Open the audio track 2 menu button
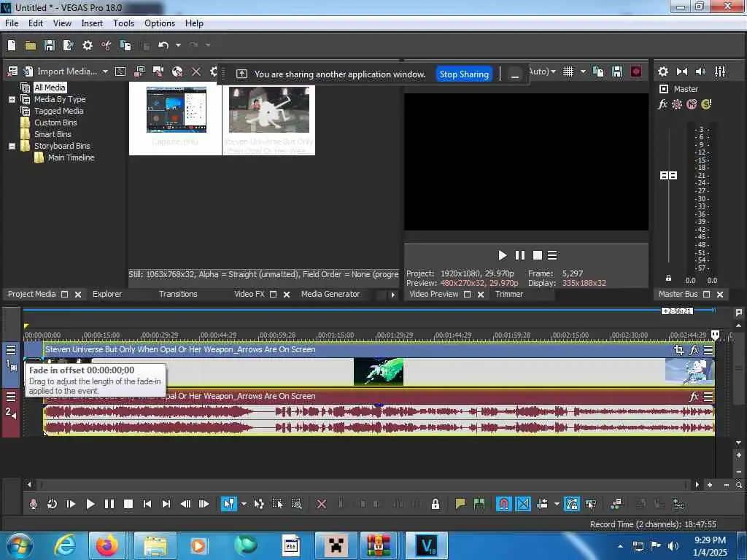This screenshot has height=560, width=747. (x=11, y=397)
